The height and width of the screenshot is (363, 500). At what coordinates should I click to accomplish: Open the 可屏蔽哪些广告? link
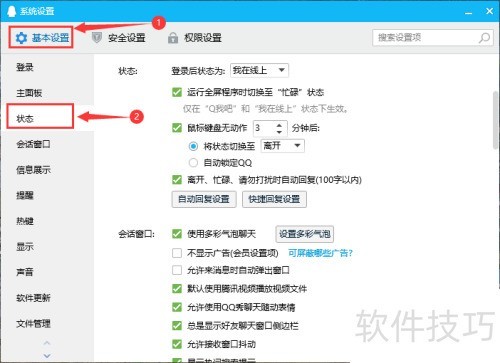(320, 253)
